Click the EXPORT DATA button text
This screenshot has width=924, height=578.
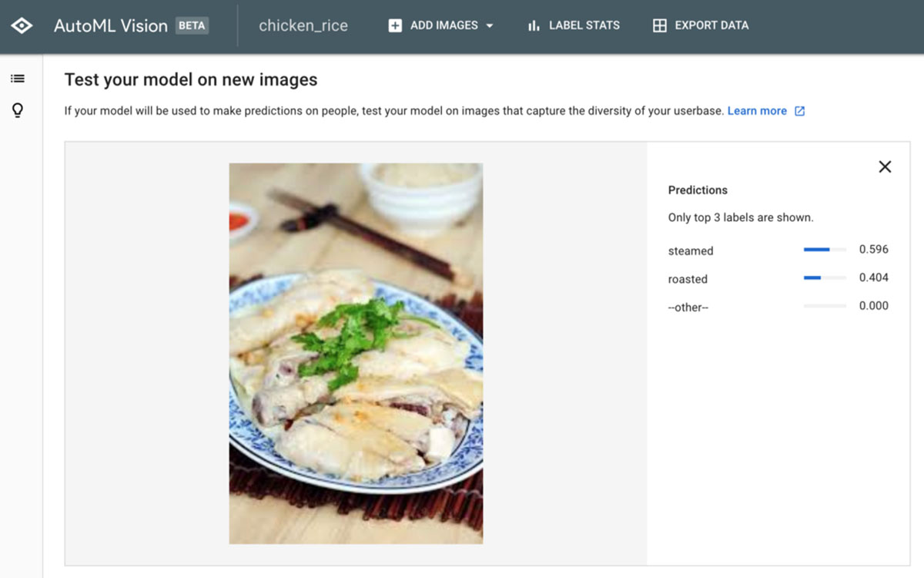pos(711,25)
